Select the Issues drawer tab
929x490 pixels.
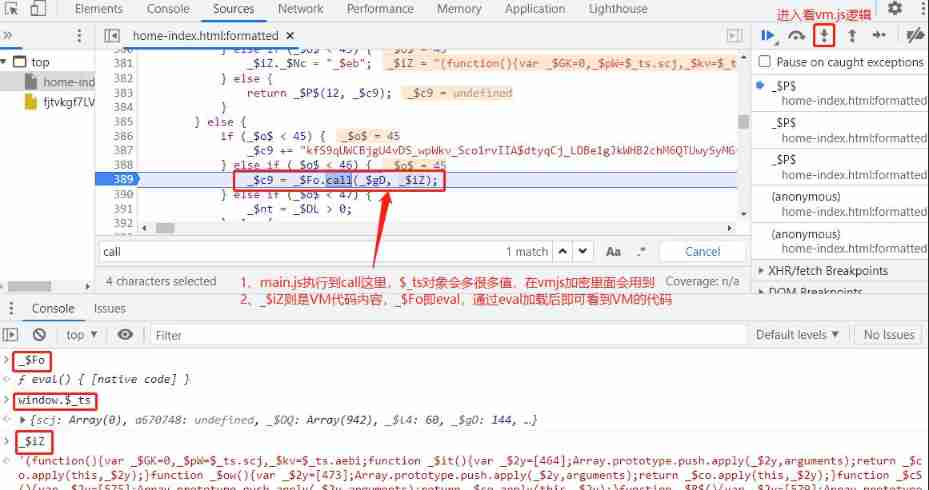pyautogui.click(x=110, y=309)
